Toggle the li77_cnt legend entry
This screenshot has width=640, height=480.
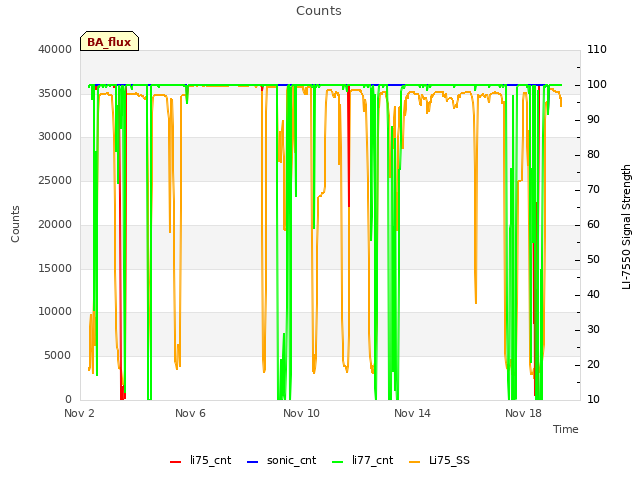click(x=362, y=460)
